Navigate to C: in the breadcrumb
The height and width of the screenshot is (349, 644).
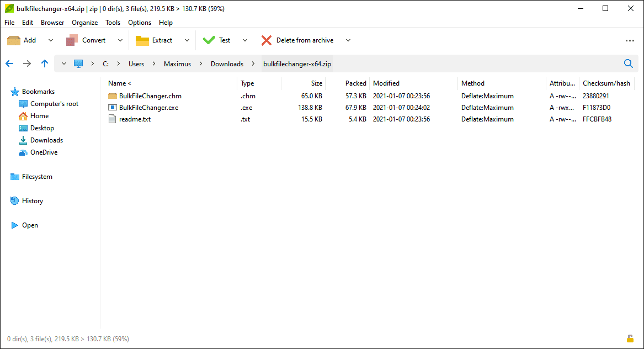(105, 64)
